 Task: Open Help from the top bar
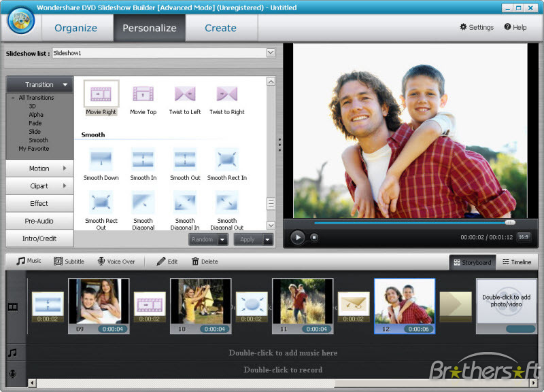coord(515,27)
